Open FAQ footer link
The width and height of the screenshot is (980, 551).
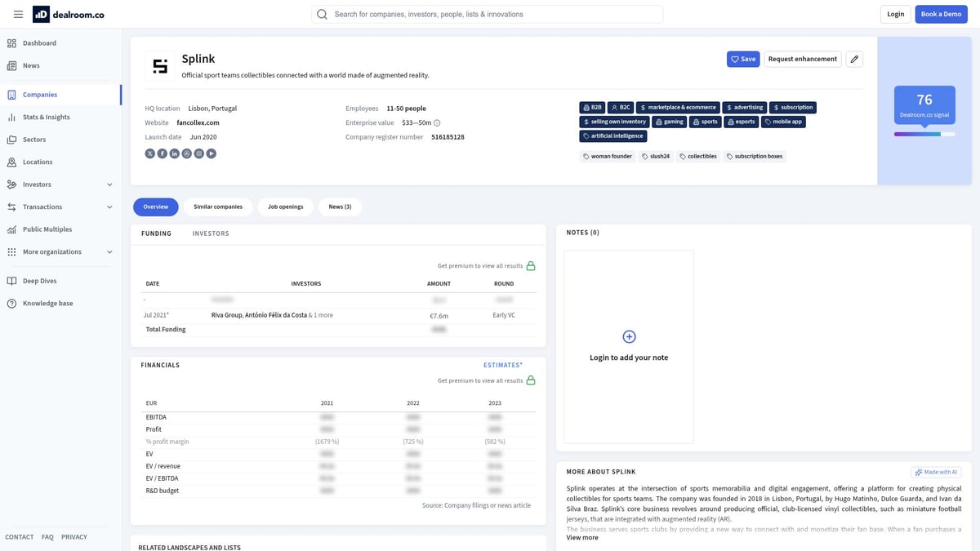(x=47, y=537)
